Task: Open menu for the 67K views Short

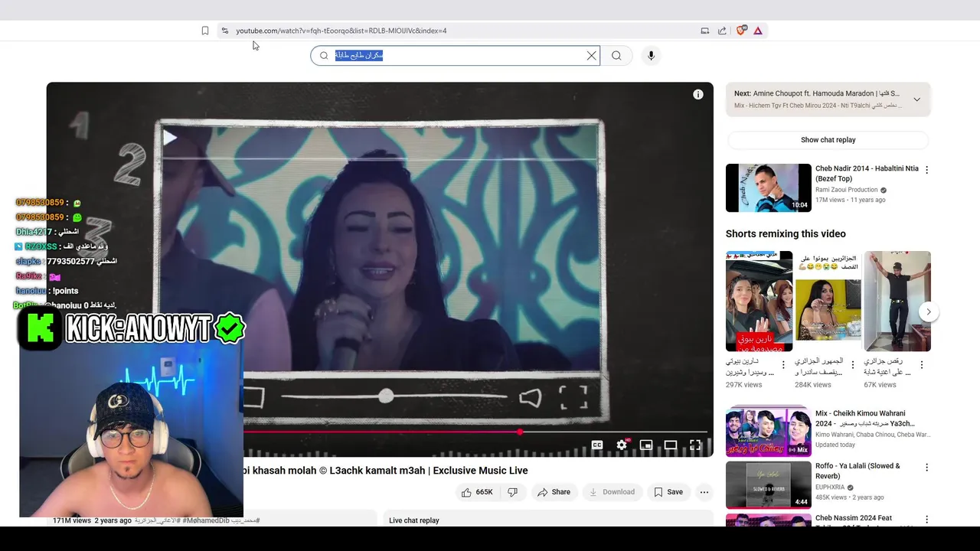Action: 922,365
